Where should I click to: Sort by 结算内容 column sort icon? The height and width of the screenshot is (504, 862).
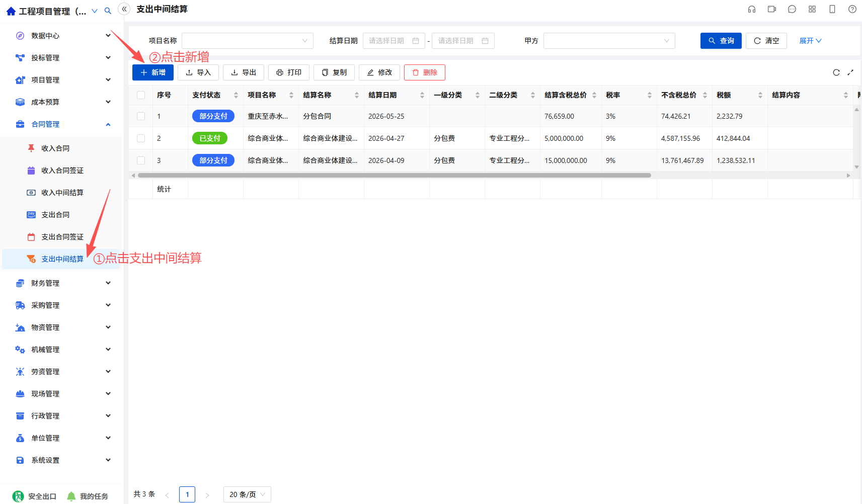click(x=846, y=95)
